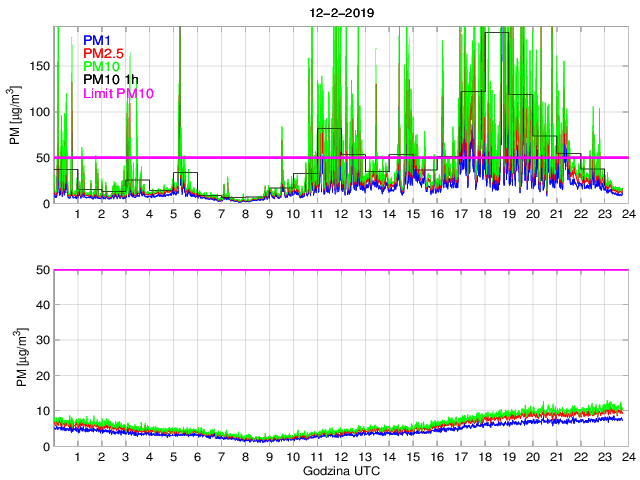Click the 100 tick on top y-axis
This screenshot has width=640, height=480.
[x=38, y=112]
